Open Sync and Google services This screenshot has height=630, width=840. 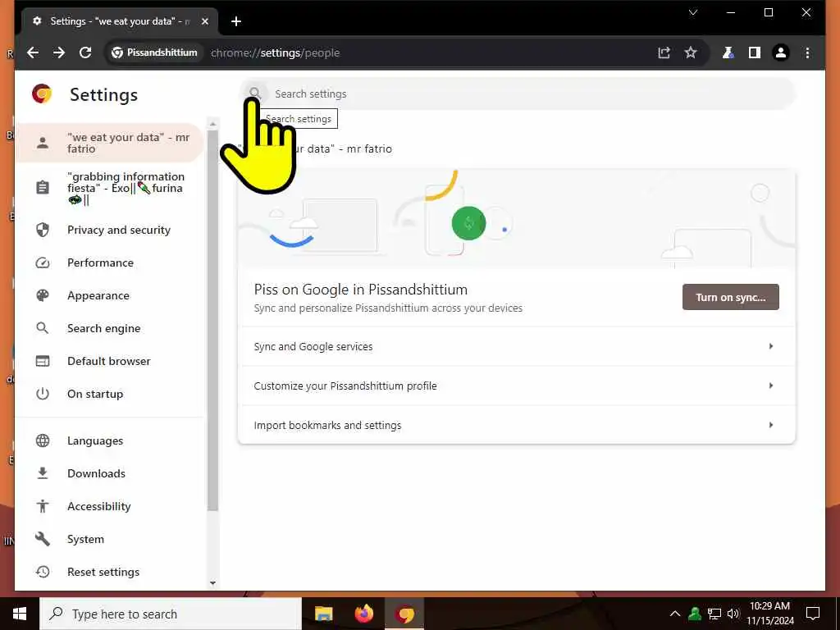[517, 347]
